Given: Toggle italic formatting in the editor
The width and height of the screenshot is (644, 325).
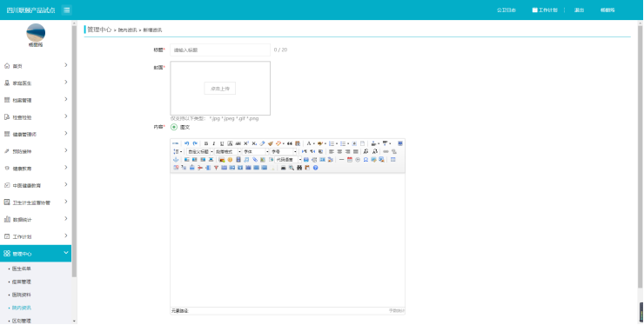Looking at the screenshot, I should click(x=214, y=143).
